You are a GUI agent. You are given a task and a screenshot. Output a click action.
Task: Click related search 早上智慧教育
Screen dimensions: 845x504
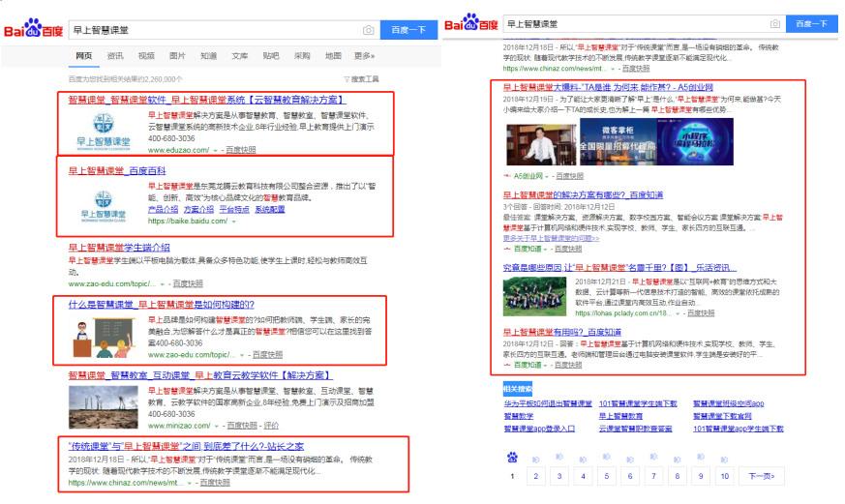(620, 416)
